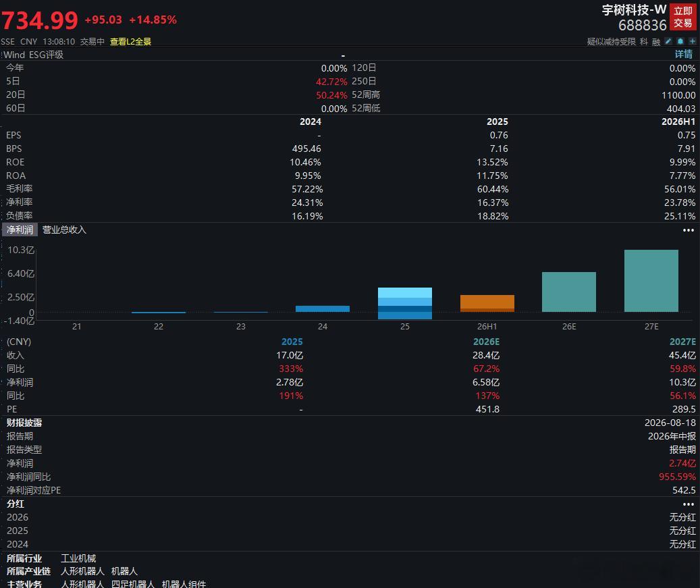Click the 2024 净利率 value 24.31%
Image resolution: width=700 pixels, height=588 pixels.
coord(307,203)
